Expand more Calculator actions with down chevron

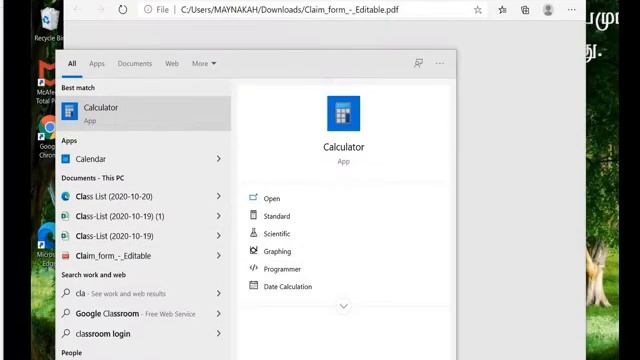[344, 306]
